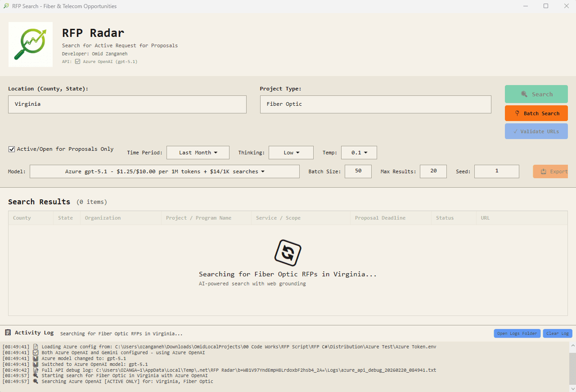Image resolution: width=576 pixels, height=392 pixels.
Task: Open the Temp dropdown showing 0.1
Action: (359, 152)
